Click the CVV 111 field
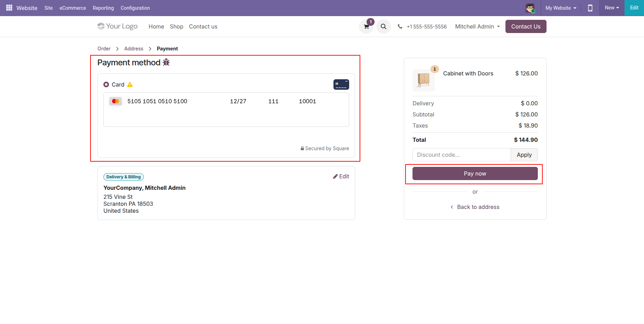644x324 pixels. coord(273,101)
